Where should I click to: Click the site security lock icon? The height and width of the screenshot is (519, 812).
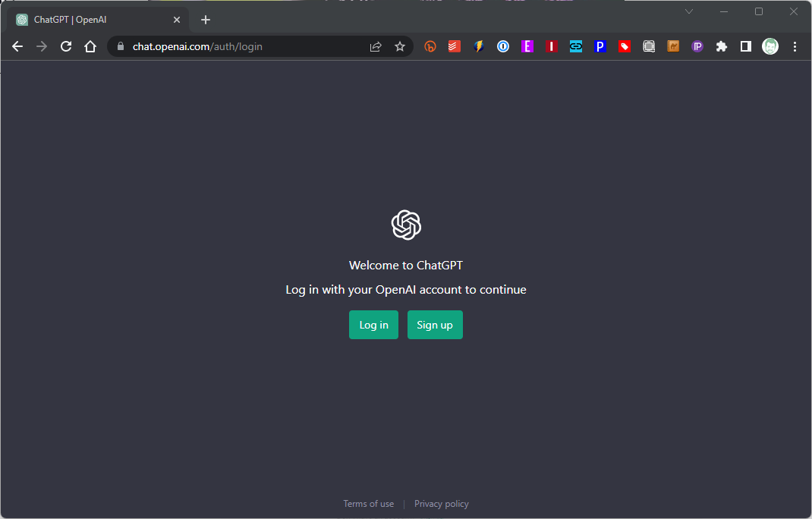click(120, 46)
